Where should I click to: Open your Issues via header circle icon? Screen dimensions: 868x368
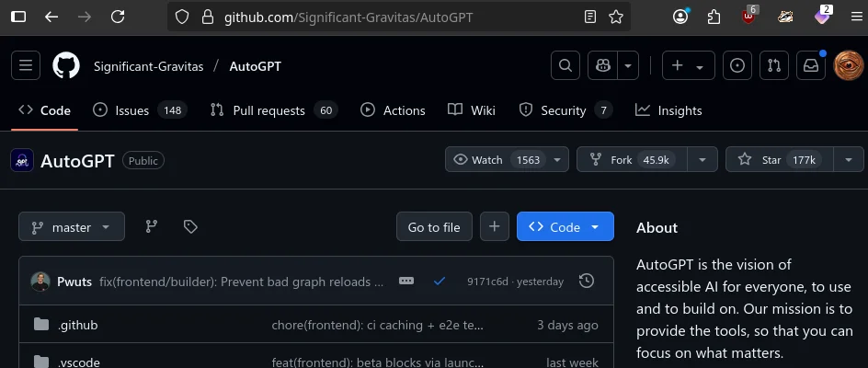tap(737, 65)
